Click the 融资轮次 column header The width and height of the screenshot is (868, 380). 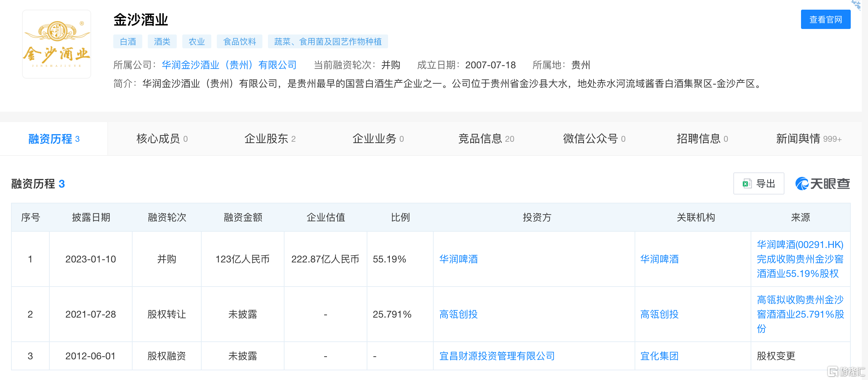click(167, 217)
